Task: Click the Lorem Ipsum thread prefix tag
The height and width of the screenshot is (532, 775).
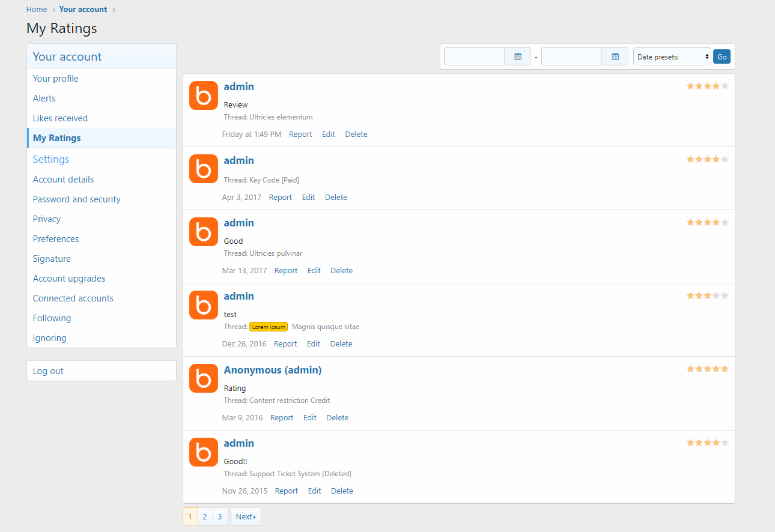Action: click(269, 327)
